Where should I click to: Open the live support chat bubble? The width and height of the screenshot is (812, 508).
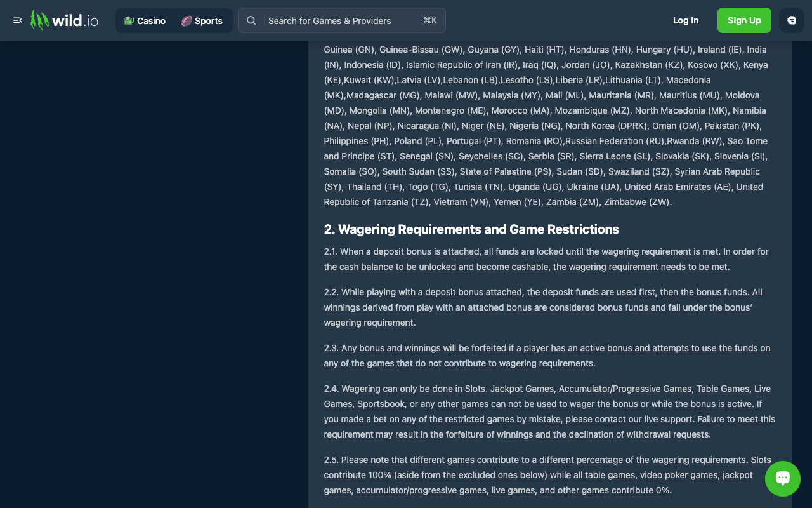point(783,479)
